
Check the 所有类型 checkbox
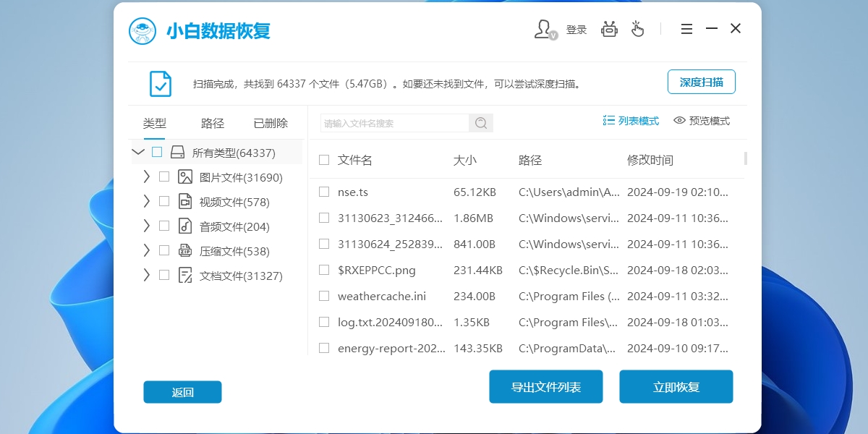pyautogui.click(x=156, y=152)
